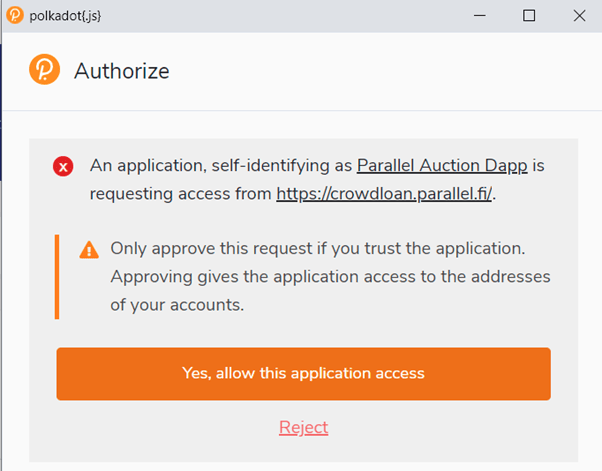Click the 'requesting access from' text
This screenshot has height=471, width=602.
click(x=181, y=193)
